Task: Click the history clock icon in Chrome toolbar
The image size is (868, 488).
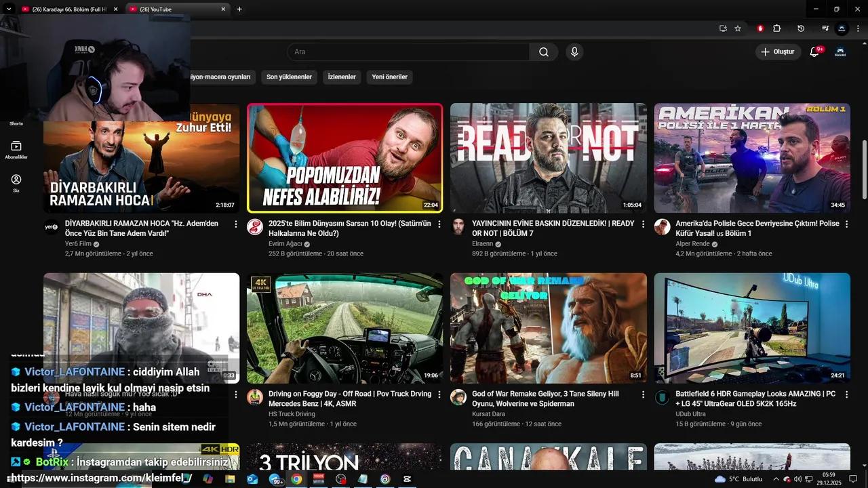Action: (801, 28)
